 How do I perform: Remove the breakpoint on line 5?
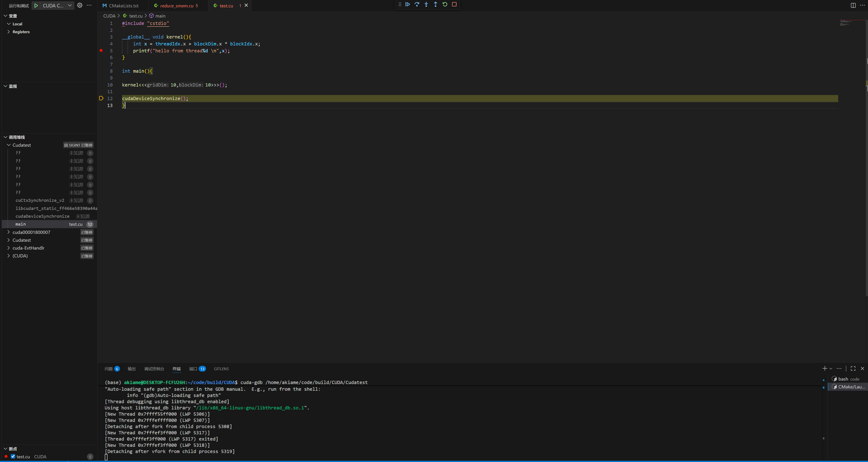pos(101,51)
